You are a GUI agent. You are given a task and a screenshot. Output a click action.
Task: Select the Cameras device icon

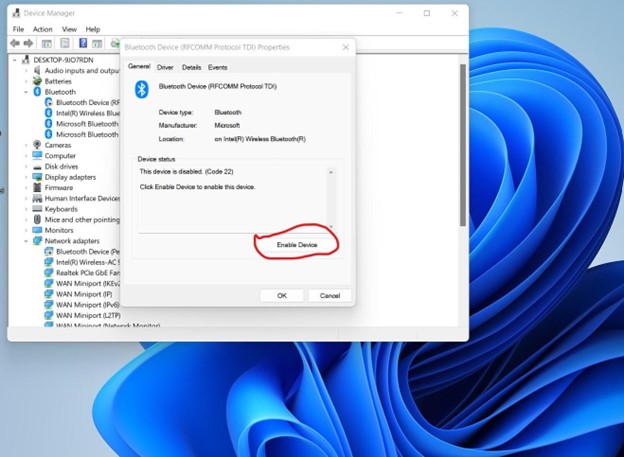coord(37,145)
